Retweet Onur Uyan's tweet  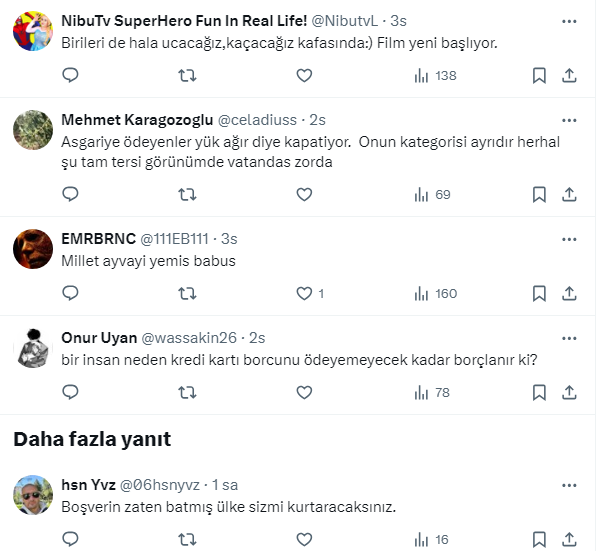[187, 392]
